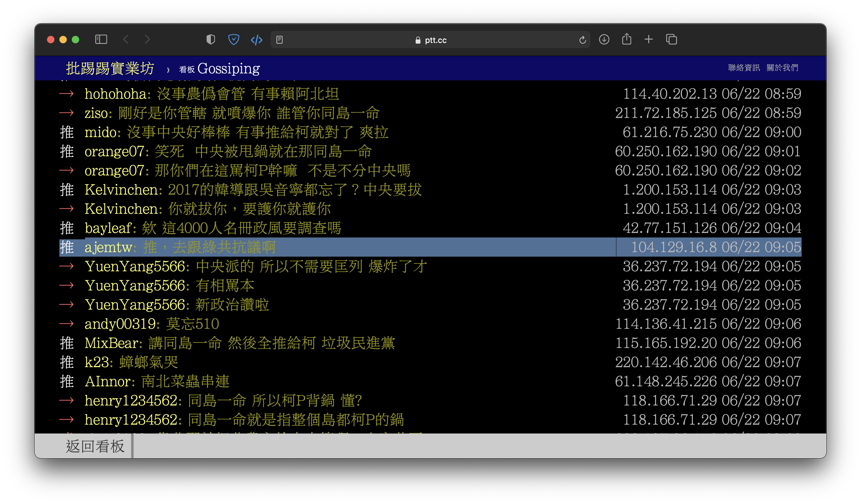Open the downloads arrow icon

click(604, 40)
